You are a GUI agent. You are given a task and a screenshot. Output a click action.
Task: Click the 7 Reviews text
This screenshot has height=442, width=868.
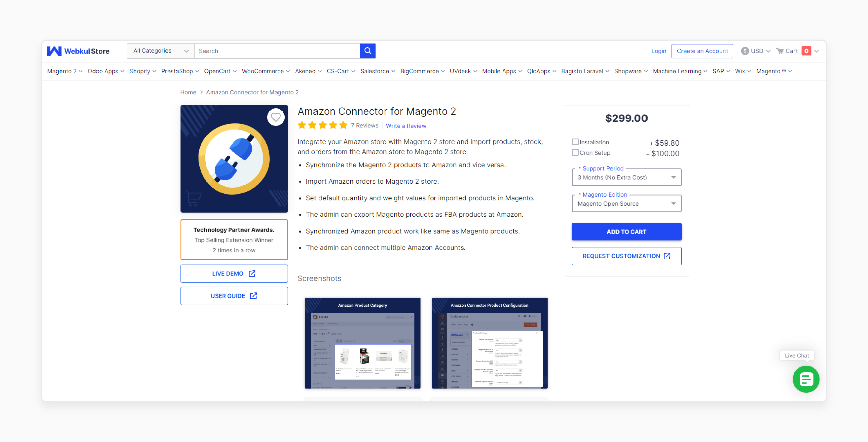[x=364, y=125]
